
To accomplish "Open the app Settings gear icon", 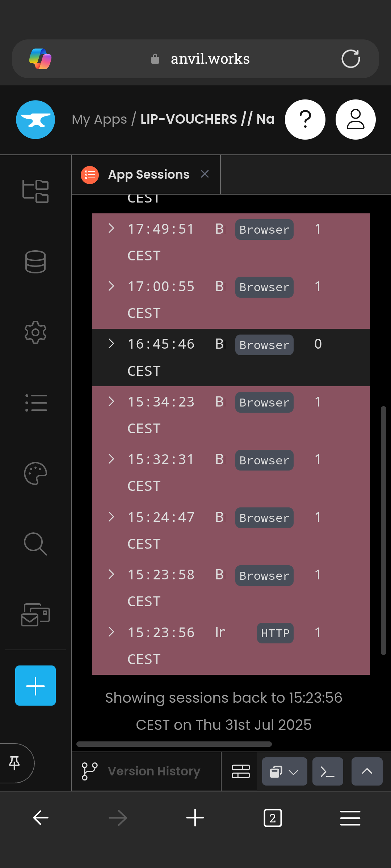I will tap(35, 332).
